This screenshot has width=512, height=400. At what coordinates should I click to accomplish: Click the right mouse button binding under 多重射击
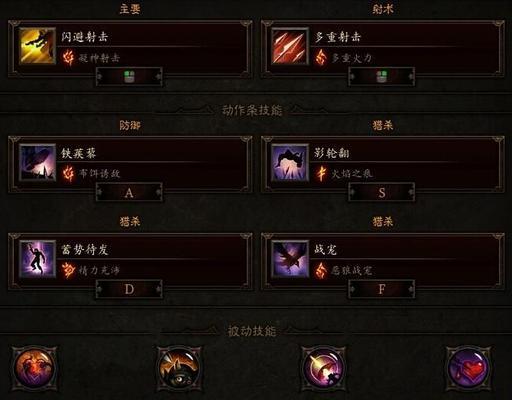point(382,77)
